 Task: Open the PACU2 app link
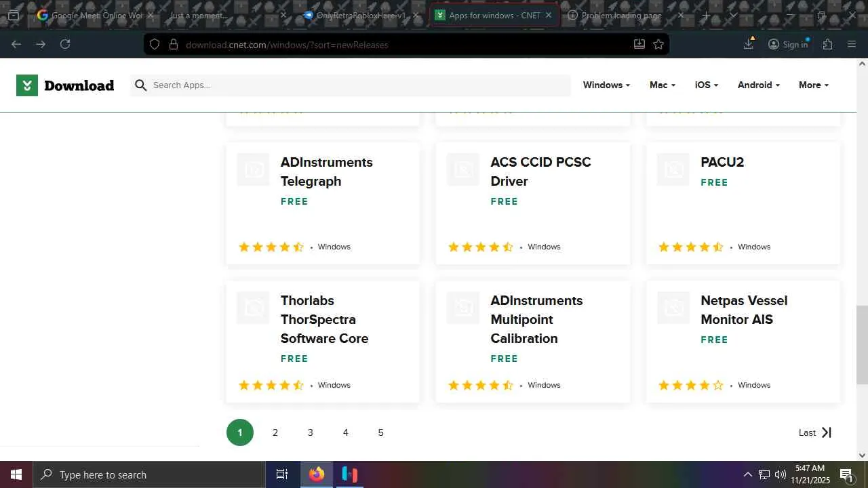[722, 163]
